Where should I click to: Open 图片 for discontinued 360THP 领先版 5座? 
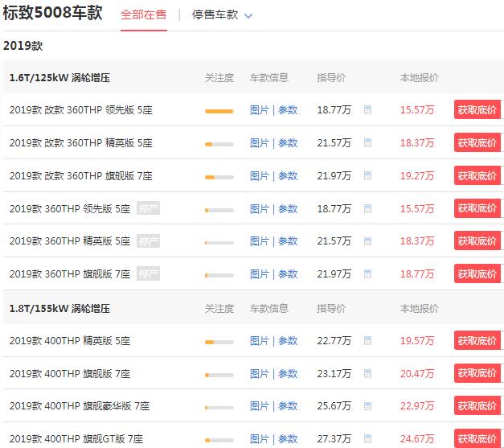260,209
